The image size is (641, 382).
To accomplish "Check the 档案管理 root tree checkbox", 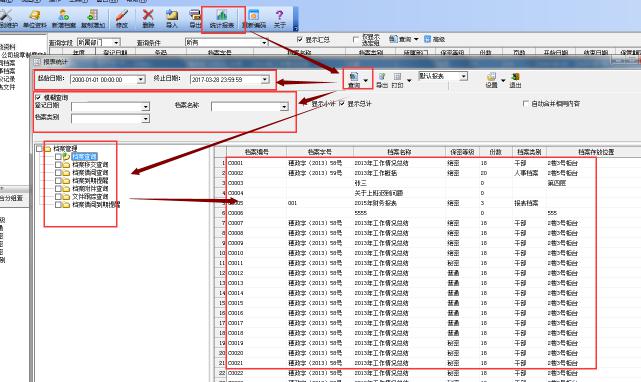I will (x=39, y=148).
